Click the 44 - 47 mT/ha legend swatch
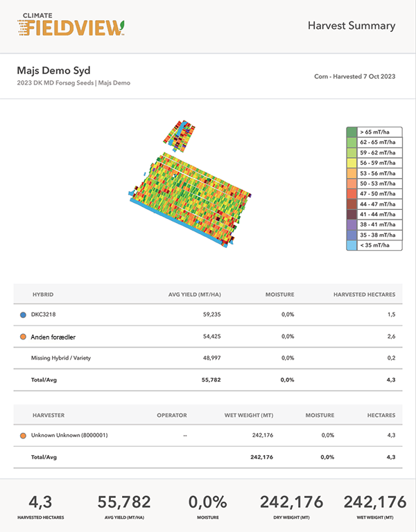This screenshot has width=416, height=532. click(352, 204)
